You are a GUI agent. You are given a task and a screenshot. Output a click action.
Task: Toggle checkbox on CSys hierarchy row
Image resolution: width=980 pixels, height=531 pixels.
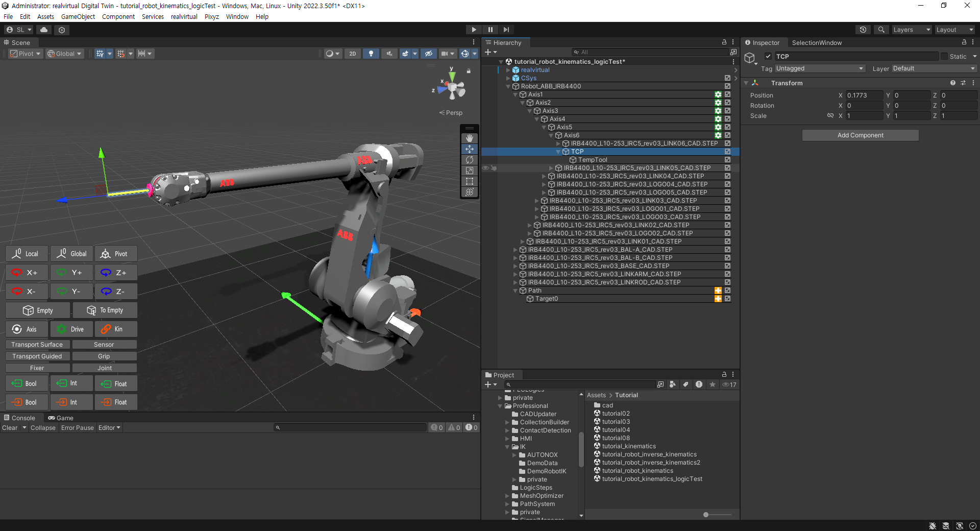point(728,78)
